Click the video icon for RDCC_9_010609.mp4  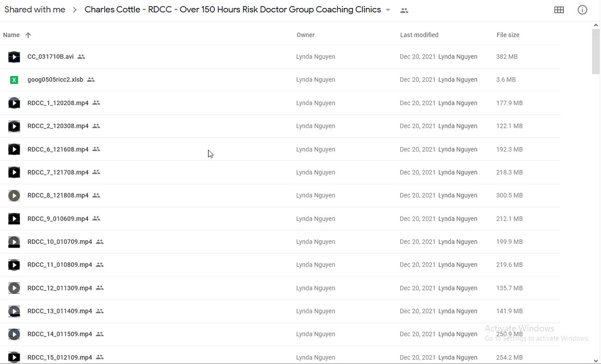tap(14, 219)
